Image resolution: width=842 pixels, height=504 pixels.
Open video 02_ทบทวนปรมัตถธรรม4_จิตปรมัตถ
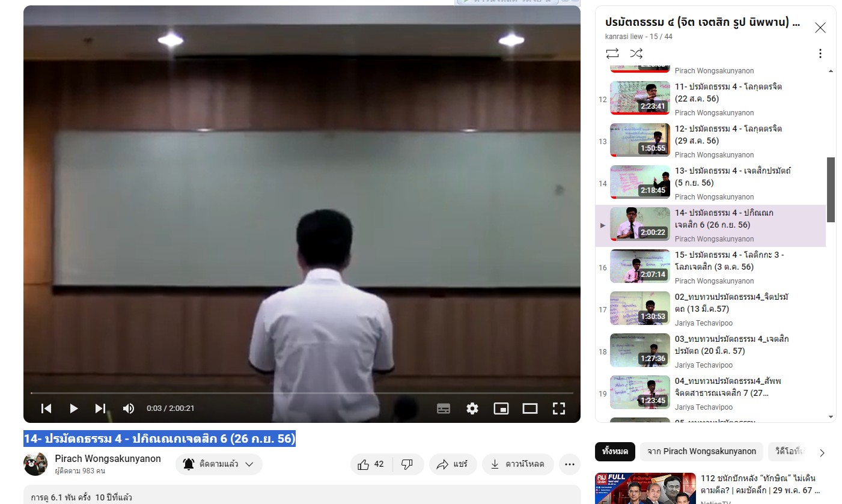coord(710,310)
